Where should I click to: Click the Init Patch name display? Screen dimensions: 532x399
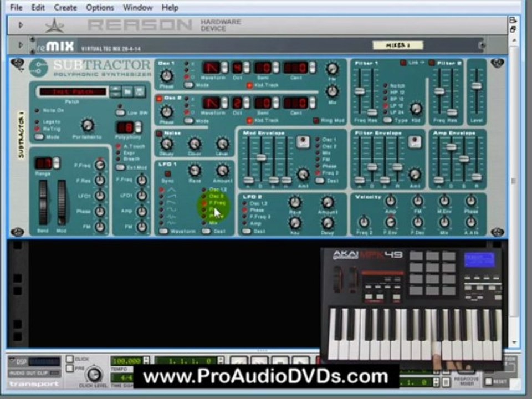[73, 91]
